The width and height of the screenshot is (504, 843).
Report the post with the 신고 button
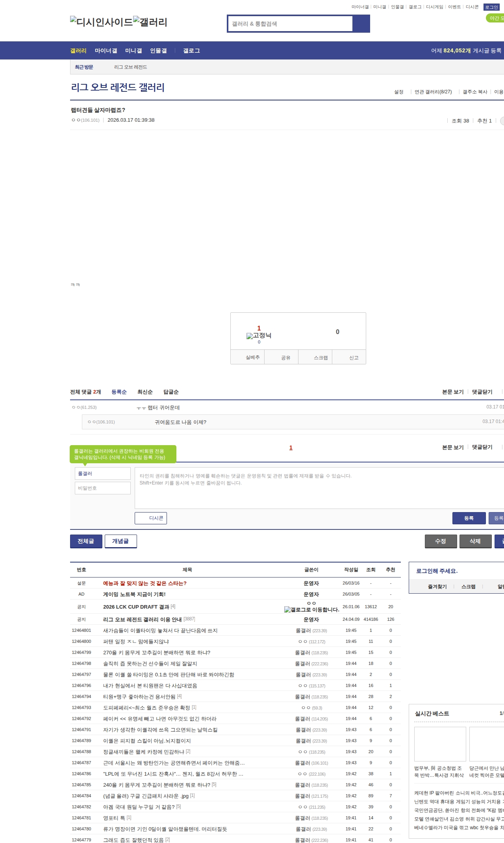349,357
